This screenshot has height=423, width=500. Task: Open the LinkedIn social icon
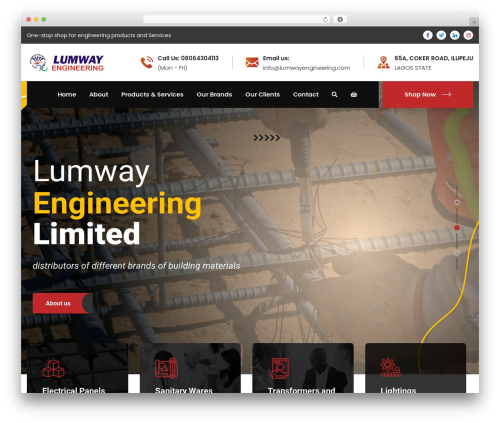(x=455, y=35)
